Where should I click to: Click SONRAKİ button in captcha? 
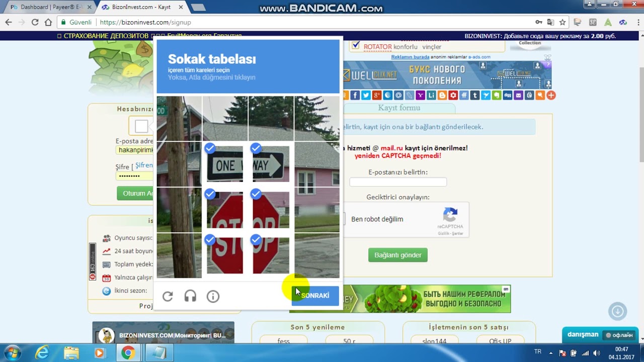pos(315,296)
